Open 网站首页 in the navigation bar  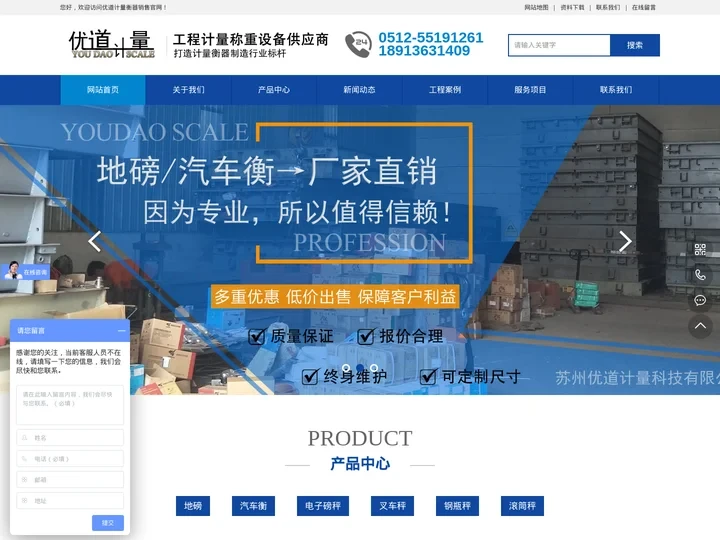[x=103, y=90]
